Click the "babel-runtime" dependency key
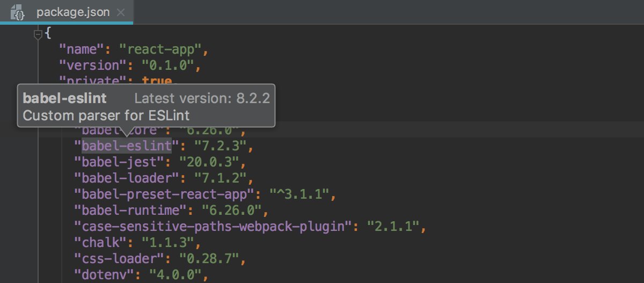 130,210
